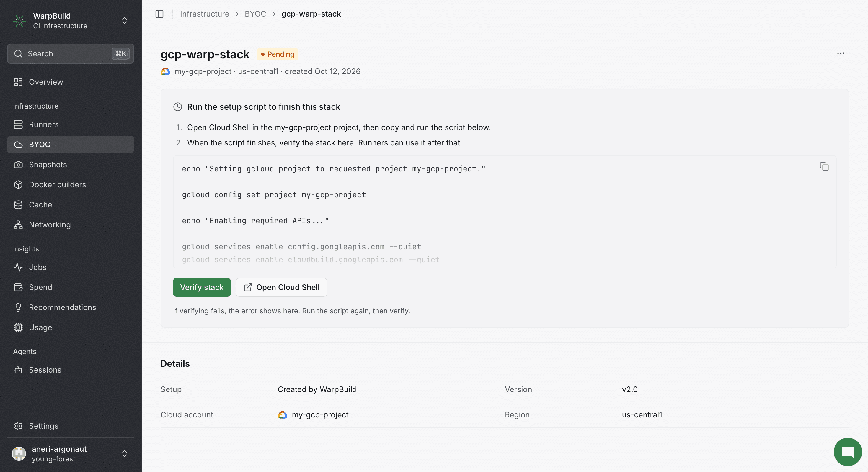Viewport: 868px width, 472px height.
Task: Click the Pending status badge
Action: [277, 54]
